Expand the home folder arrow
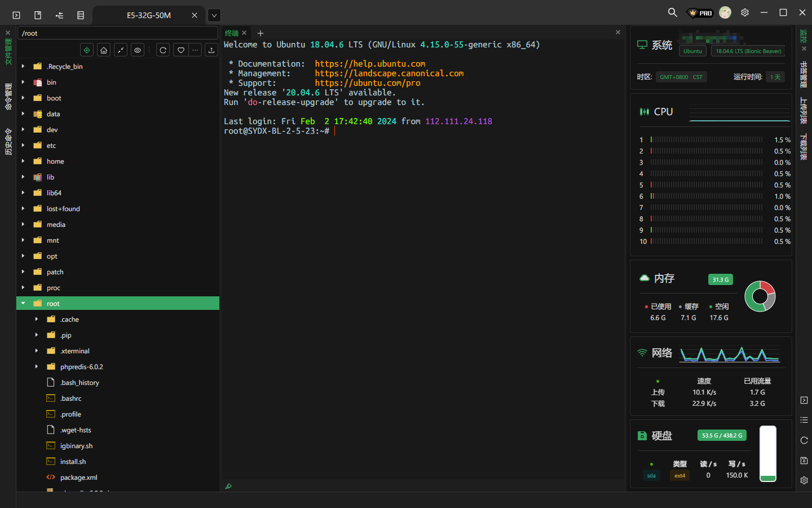812x508 pixels. pyautogui.click(x=23, y=161)
